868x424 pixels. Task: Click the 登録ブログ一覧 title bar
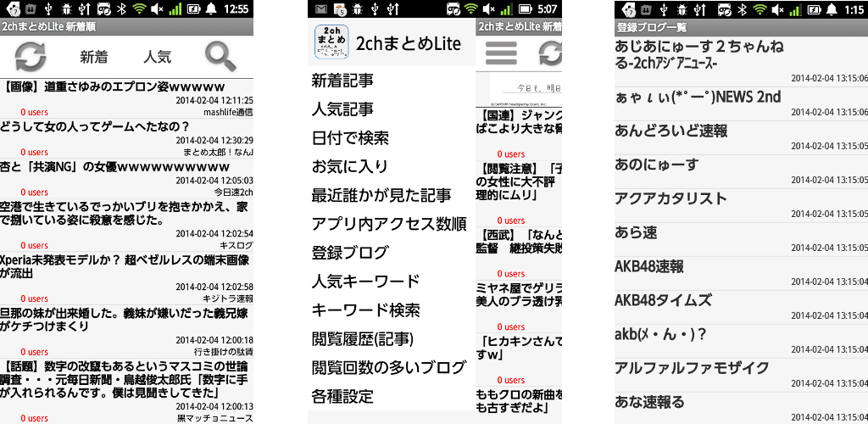click(741, 26)
